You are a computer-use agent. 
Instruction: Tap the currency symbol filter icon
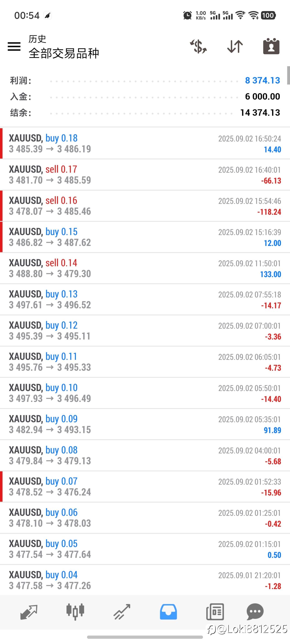pyautogui.click(x=198, y=46)
